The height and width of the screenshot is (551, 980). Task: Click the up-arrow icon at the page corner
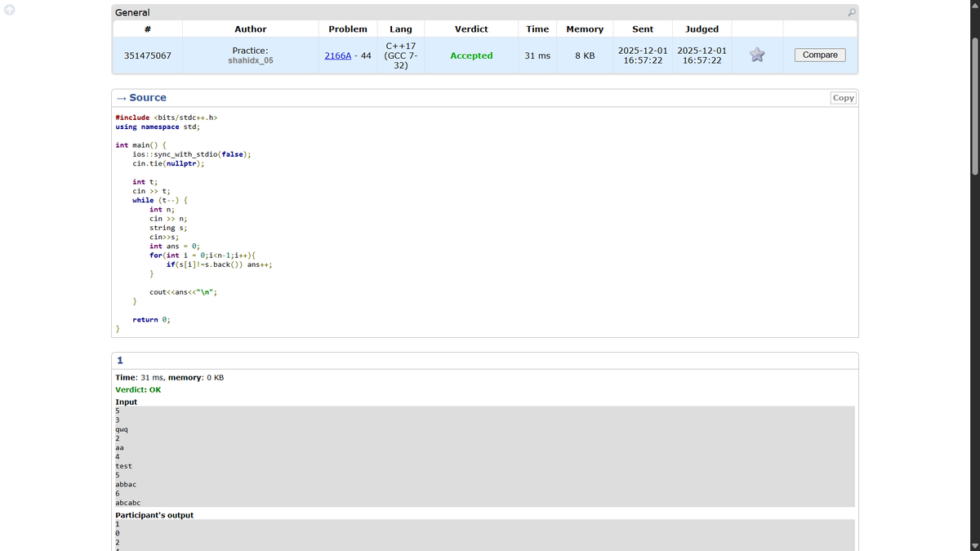coord(8,9)
